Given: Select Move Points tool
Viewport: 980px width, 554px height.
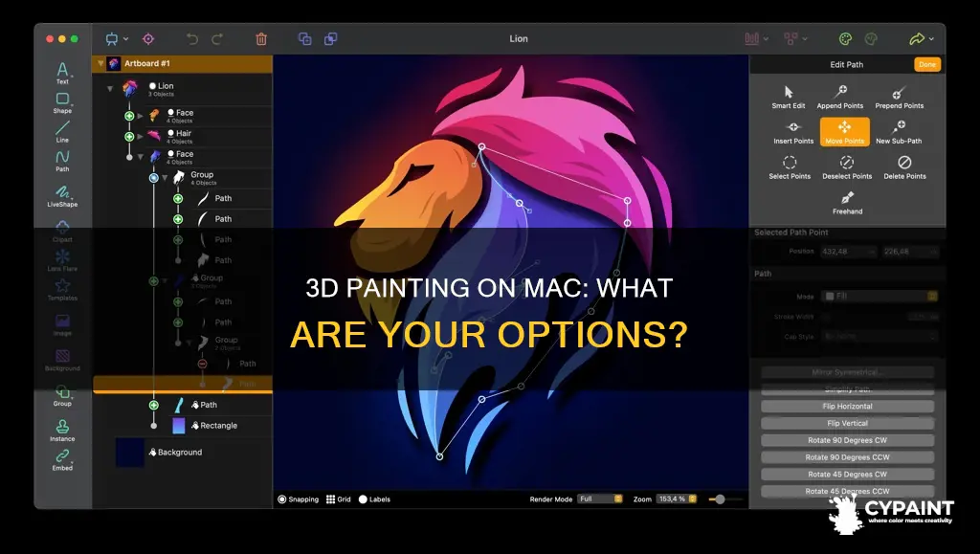Looking at the screenshot, I should tap(844, 132).
